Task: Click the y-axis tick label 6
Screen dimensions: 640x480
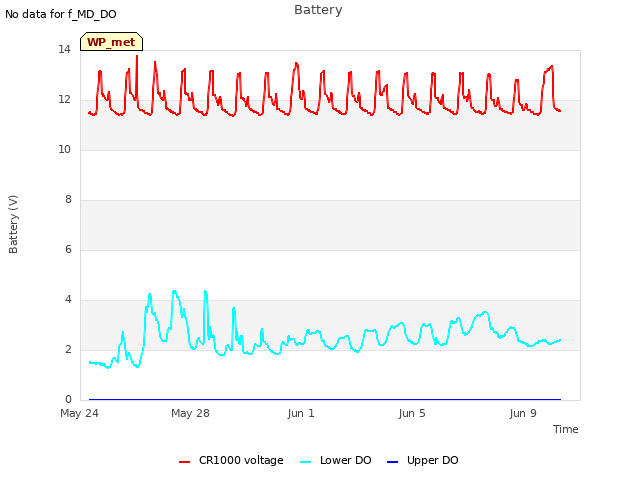Action: tap(68, 250)
